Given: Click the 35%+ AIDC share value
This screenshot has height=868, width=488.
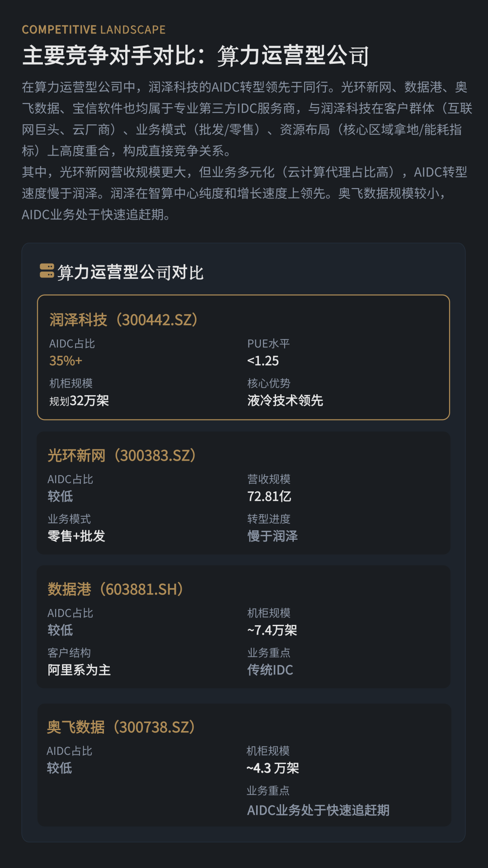Looking at the screenshot, I should [66, 361].
